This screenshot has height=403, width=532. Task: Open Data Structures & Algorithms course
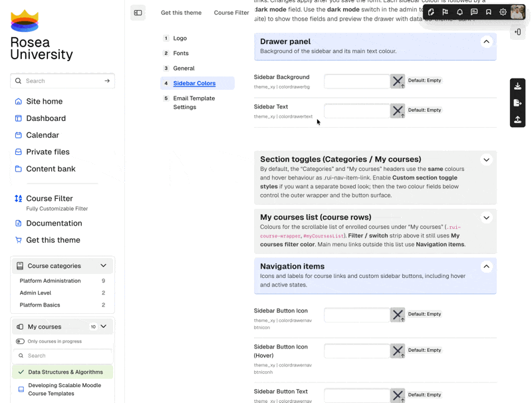point(63,372)
